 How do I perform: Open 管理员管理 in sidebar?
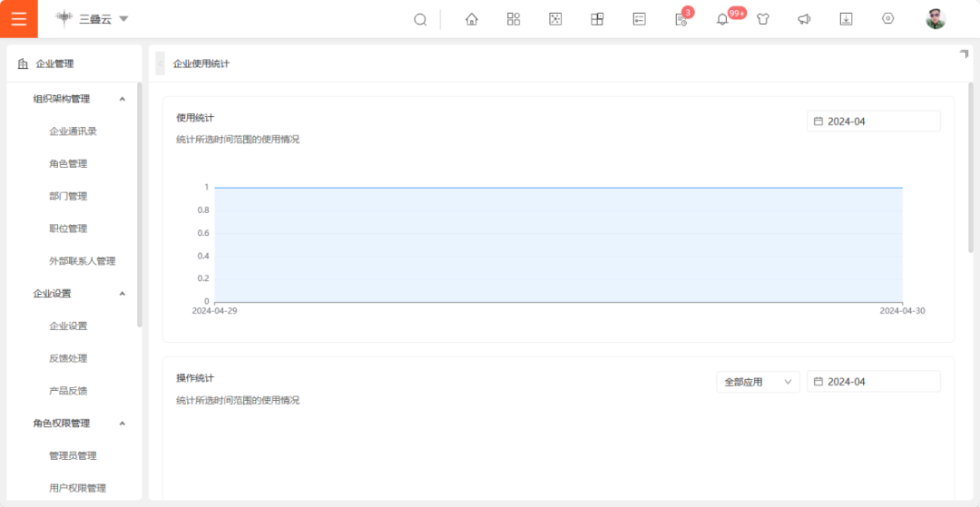coord(73,456)
